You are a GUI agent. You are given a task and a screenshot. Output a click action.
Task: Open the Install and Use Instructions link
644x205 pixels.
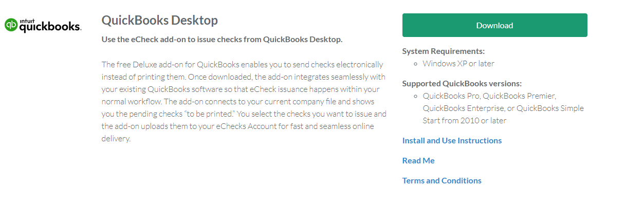pos(452,140)
